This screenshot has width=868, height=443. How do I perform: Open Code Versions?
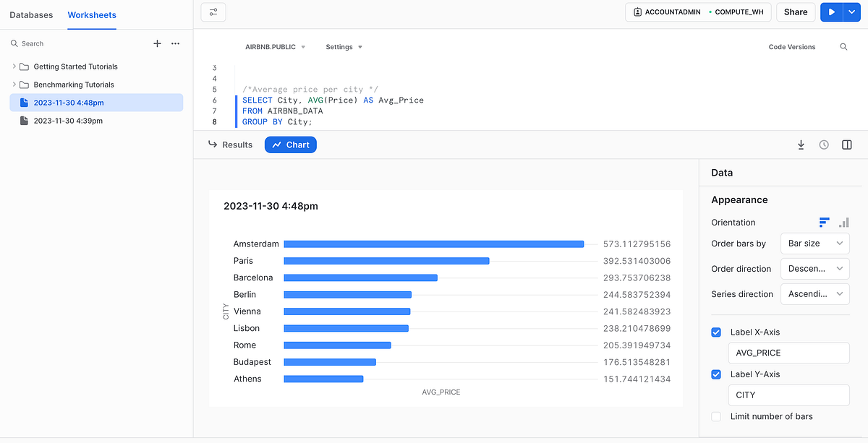pyautogui.click(x=792, y=46)
